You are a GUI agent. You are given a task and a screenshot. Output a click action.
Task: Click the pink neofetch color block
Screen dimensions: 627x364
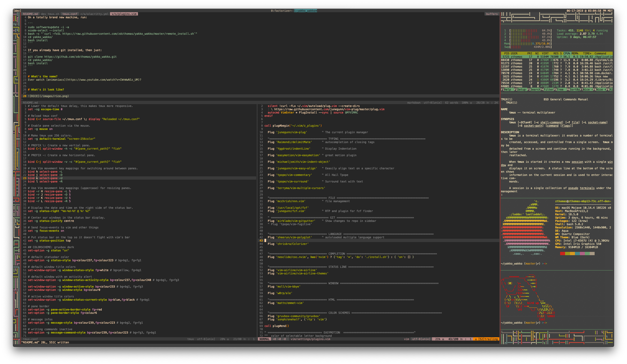582,254
